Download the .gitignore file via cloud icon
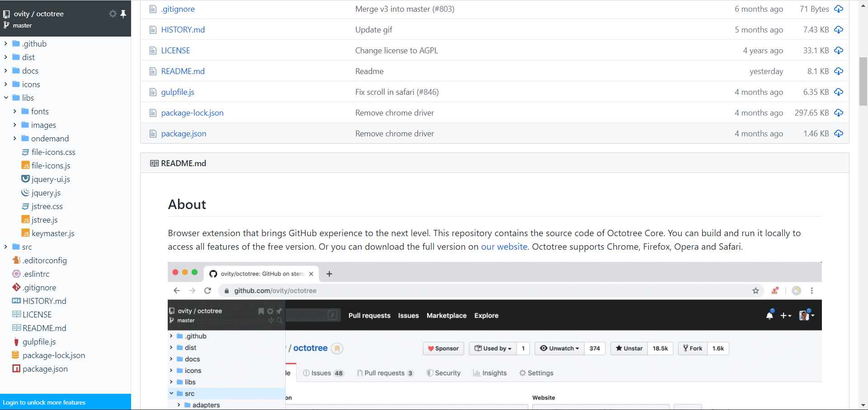This screenshot has width=868, height=410. [x=839, y=9]
